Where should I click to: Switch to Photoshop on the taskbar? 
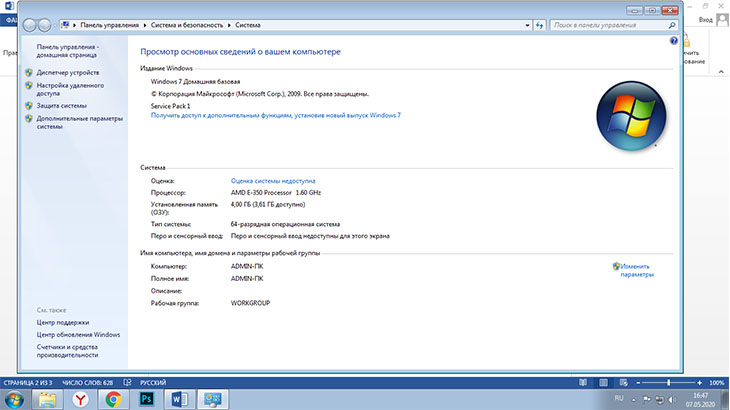(146, 398)
